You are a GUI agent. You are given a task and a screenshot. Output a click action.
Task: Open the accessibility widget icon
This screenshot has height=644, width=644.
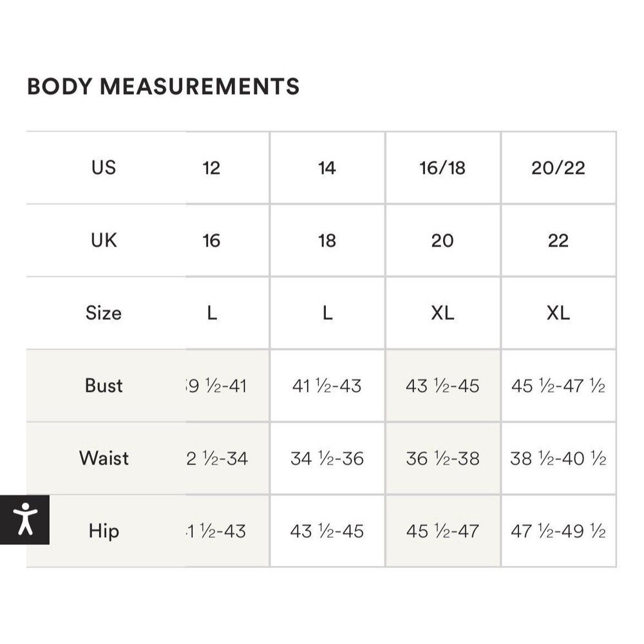(24, 520)
